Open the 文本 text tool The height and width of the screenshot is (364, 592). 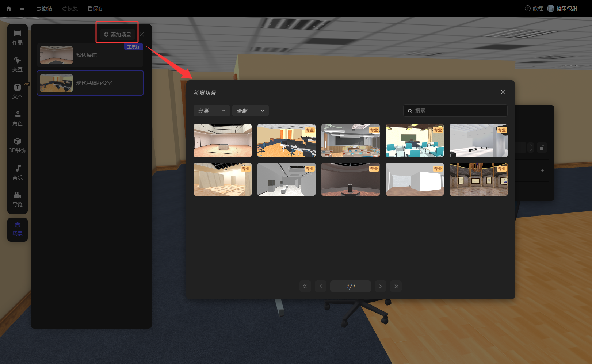pyautogui.click(x=18, y=92)
